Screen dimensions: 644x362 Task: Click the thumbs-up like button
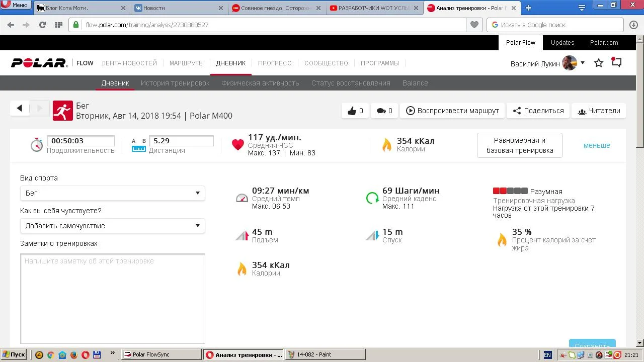click(x=355, y=111)
